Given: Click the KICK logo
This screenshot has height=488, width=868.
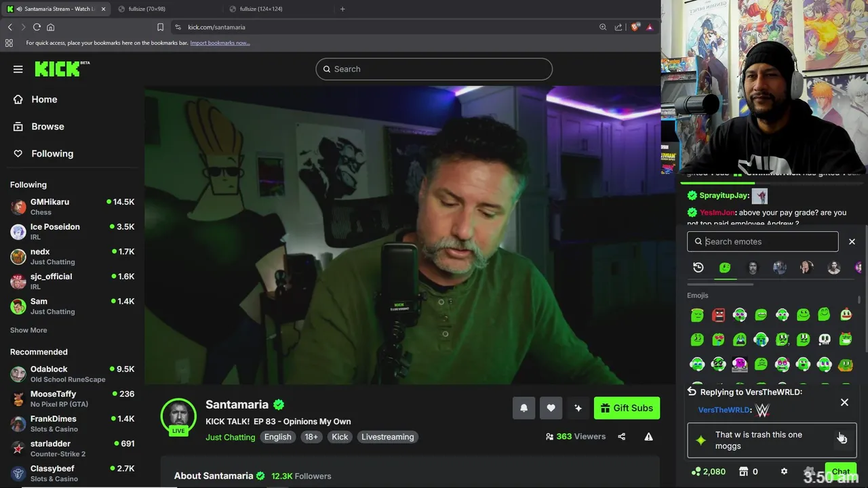Looking at the screenshot, I should click(62, 68).
